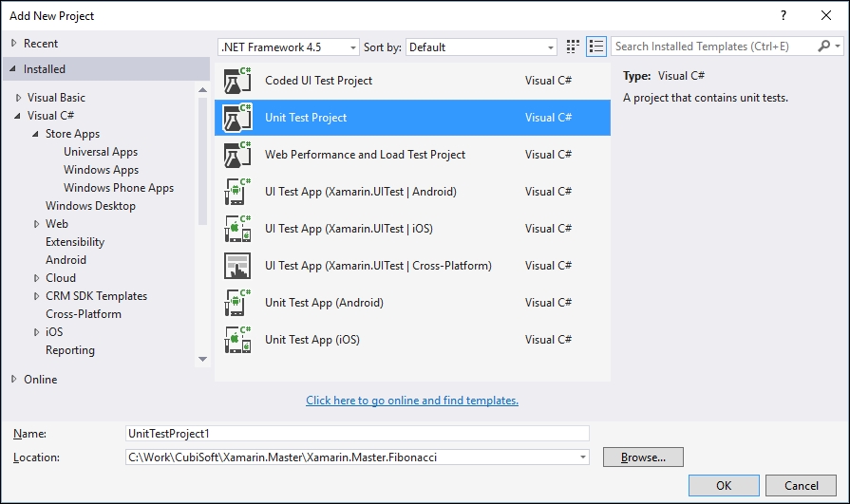The image size is (850, 504).
Task: Click the tree scrollbar thumb
Action: click(x=202, y=161)
